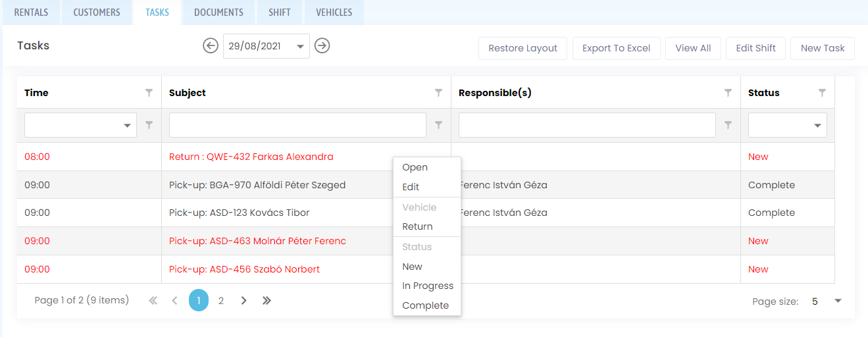Choose Complete from context menu

(x=426, y=305)
